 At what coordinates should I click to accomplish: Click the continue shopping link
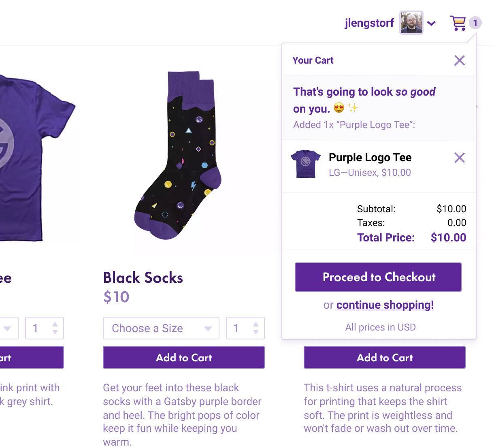click(x=385, y=305)
